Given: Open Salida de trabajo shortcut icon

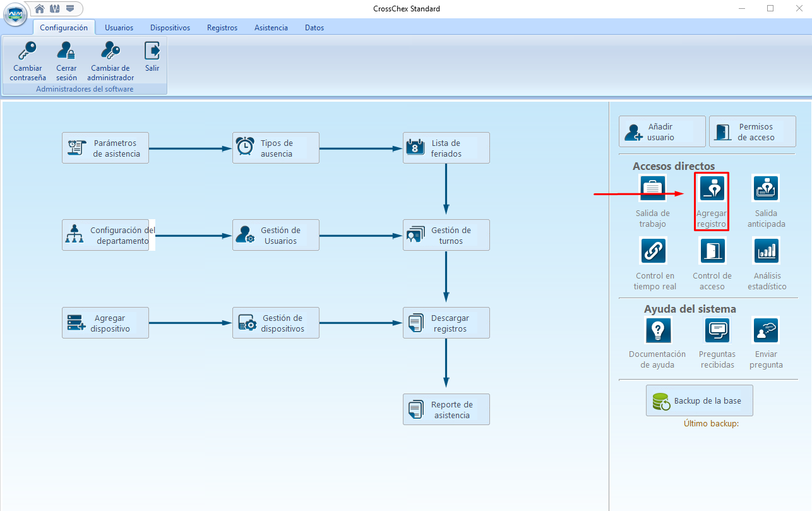Looking at the screenshot, I should [652, 188].
